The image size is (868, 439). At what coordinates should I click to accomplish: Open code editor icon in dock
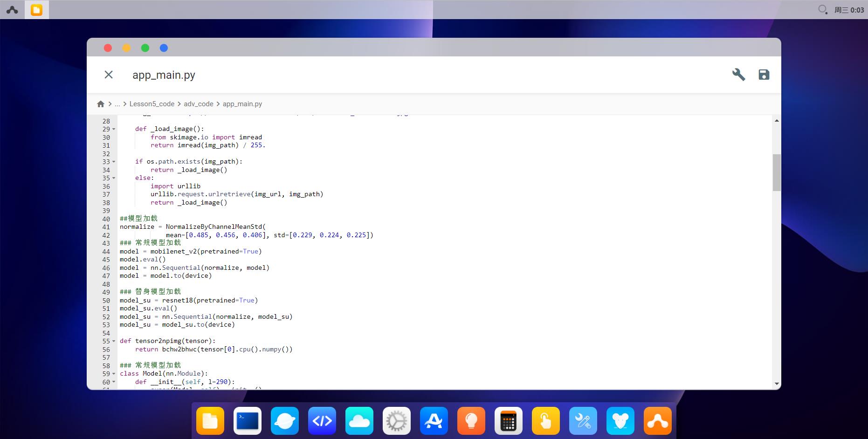tap(322, 421)
